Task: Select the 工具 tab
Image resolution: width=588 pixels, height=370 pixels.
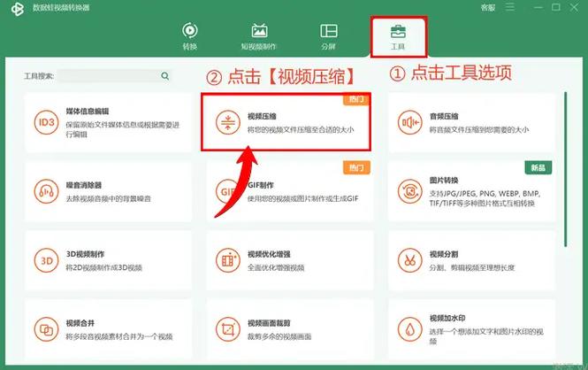Action: tap(398, 36)
